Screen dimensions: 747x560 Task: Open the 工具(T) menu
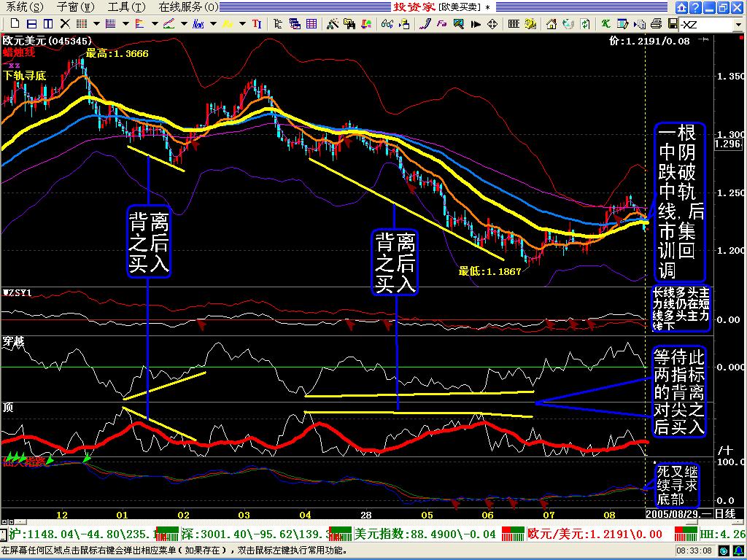[x=127, y=7]
